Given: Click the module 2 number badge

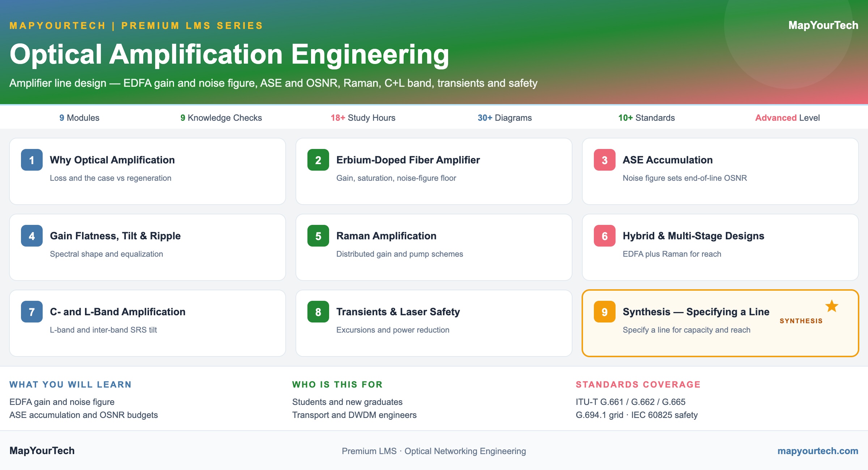Looking at the screenshot, I should [318, 160].
